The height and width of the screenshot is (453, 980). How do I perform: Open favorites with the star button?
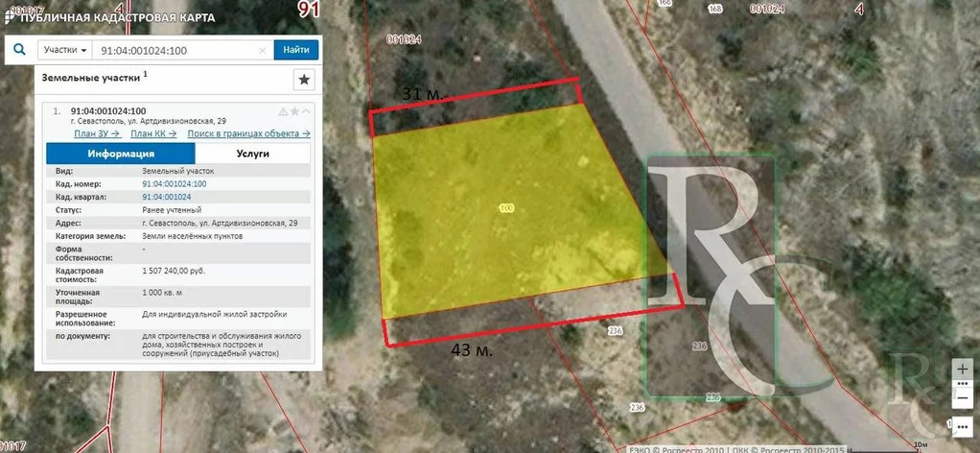(x=304, y=79)
